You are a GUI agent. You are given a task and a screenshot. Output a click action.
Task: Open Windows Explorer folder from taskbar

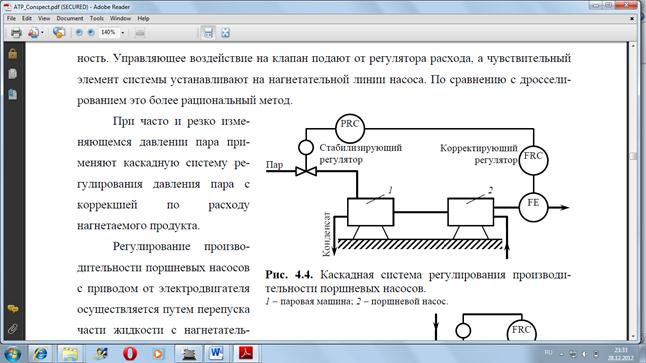(70, 354)
